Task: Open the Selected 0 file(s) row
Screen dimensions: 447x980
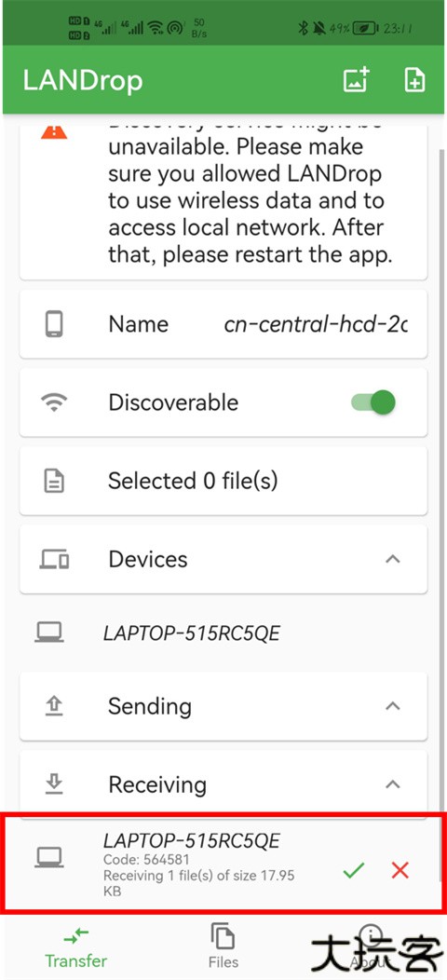Action: 223,481
